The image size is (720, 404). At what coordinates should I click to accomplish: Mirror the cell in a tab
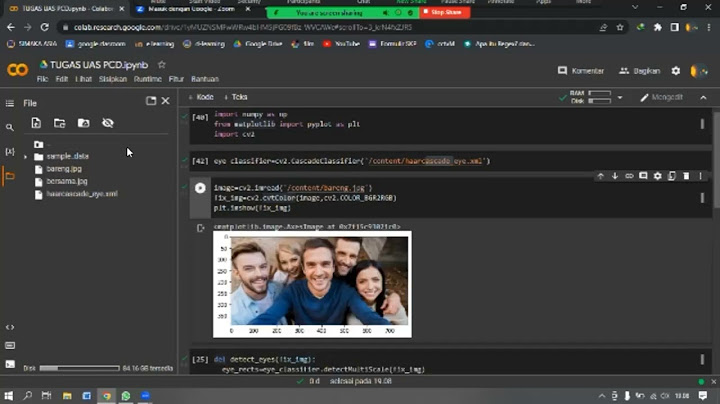(x=671, y=176)
